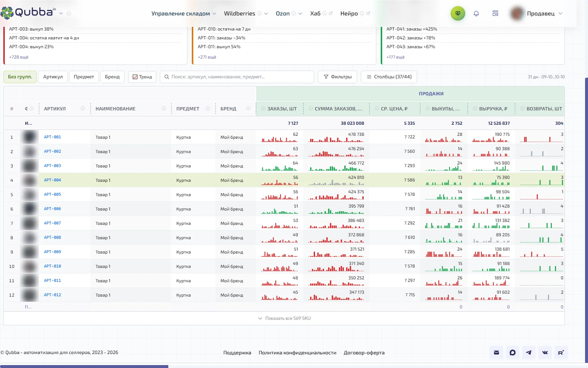Image resolution: width=588 pixels, height=368 pixels.
Task: Click product thumbnail in АРТ-004 row
Action: coord(29,180)
